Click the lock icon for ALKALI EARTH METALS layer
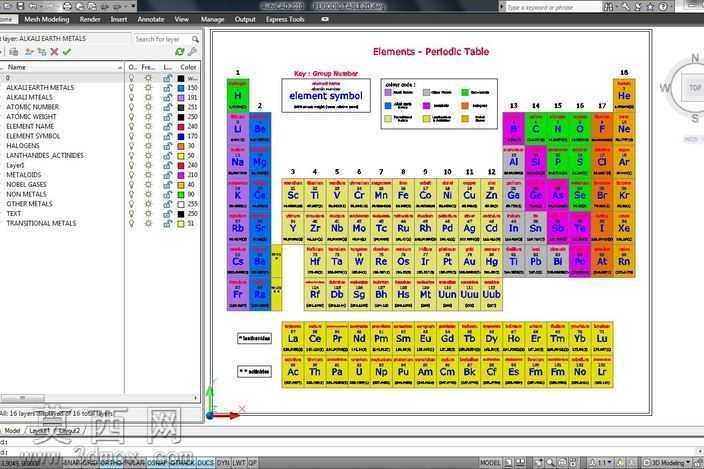The height and width of the screenshot is (469, 704). point(167,88)
